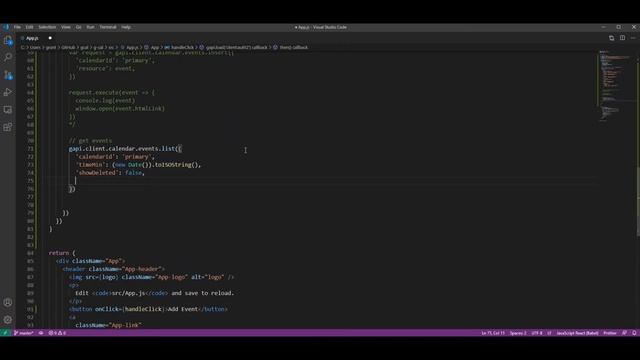
Task: Open the Manage gear icon
Action: [x=8, y=320]
